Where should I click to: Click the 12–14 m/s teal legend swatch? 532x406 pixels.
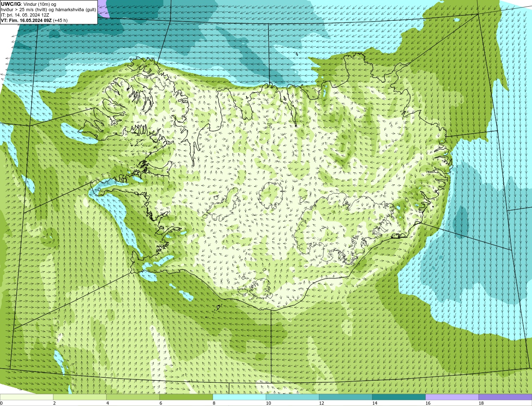tap(346, 397)
